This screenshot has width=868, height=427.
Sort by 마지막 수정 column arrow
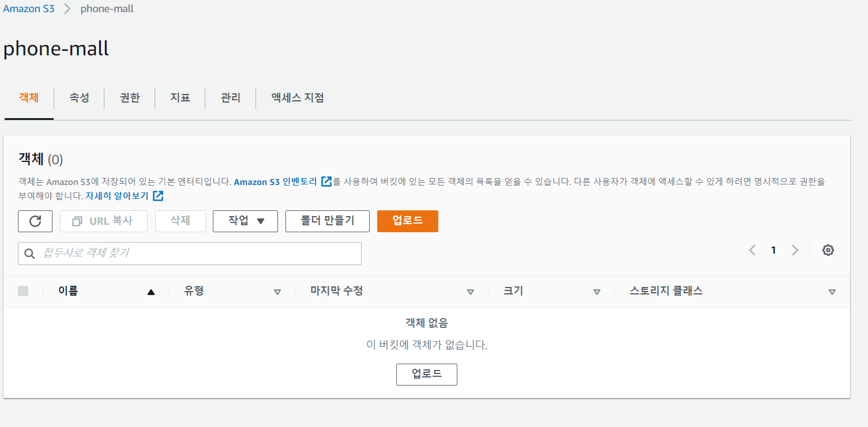click(470, 292)
